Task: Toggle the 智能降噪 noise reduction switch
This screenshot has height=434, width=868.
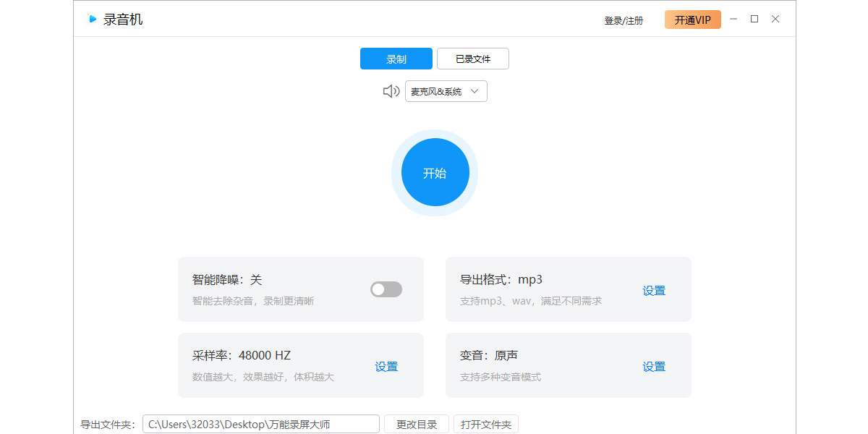Action: (386, 289)
